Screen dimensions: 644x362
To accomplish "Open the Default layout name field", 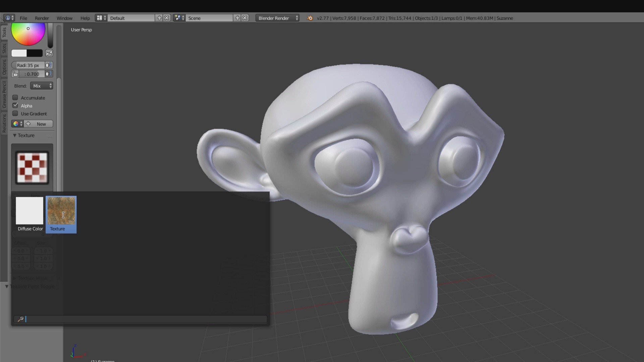I will coord(131,18).
